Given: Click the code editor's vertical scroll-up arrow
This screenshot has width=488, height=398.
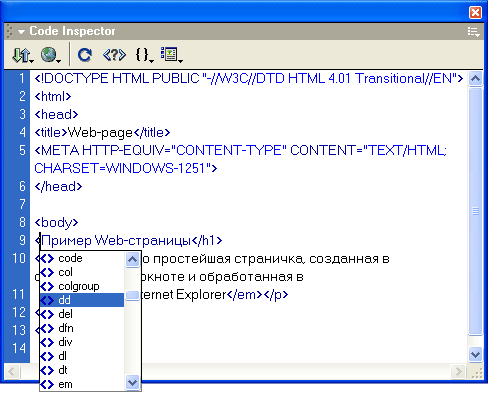Looking at the screenshot, I should coord(475,79).
